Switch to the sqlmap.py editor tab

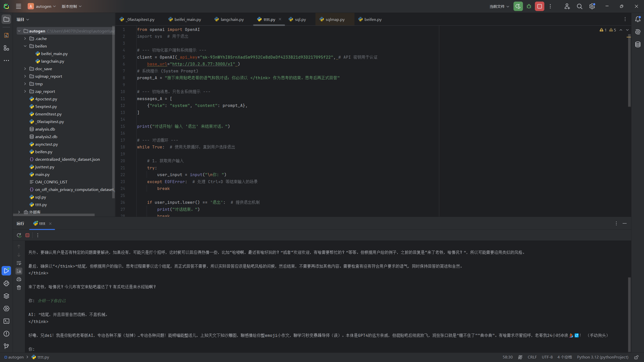click(x=335, y=19)
